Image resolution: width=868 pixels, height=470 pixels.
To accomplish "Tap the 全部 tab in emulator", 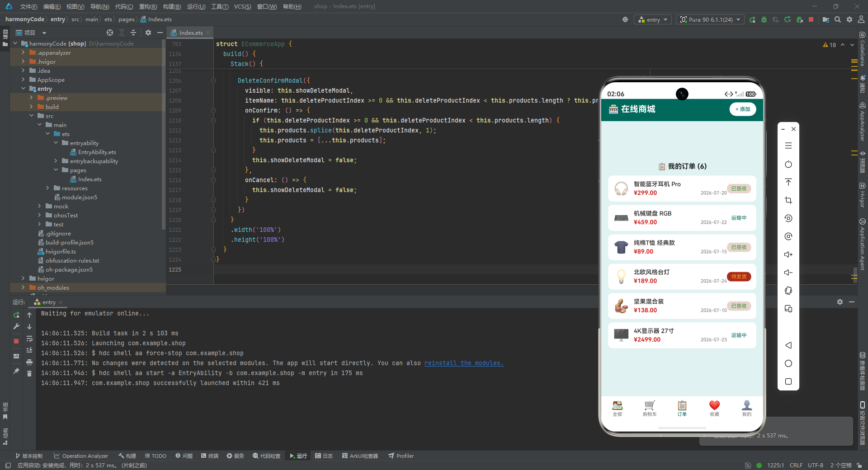I will tap(617, 408).
